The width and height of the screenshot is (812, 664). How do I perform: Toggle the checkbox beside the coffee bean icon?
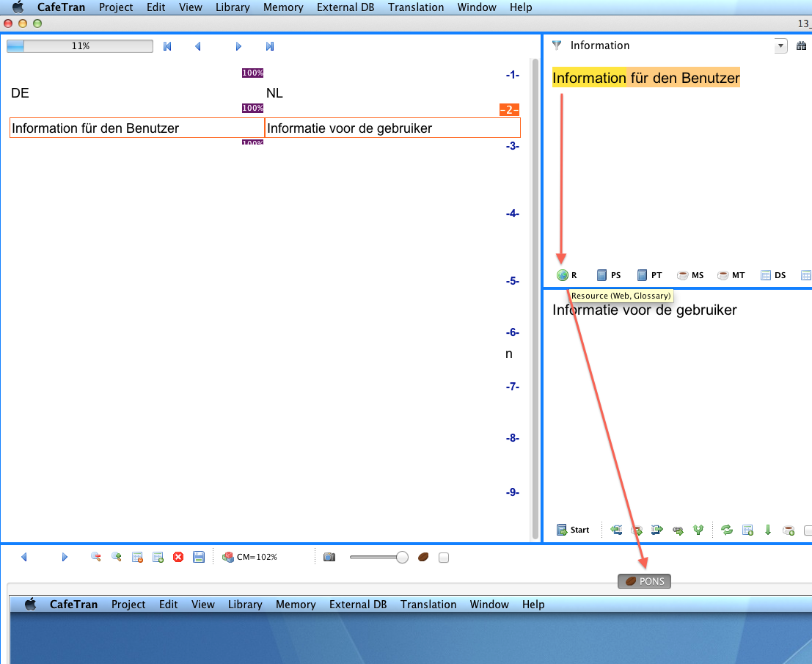click(x=443, y=558)
